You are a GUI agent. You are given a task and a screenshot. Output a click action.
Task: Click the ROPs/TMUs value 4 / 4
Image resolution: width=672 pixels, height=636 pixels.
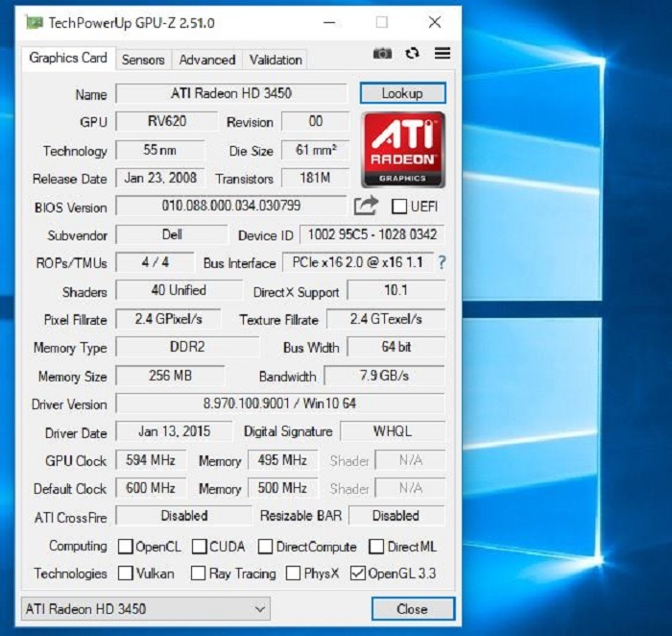coord(156,262)
